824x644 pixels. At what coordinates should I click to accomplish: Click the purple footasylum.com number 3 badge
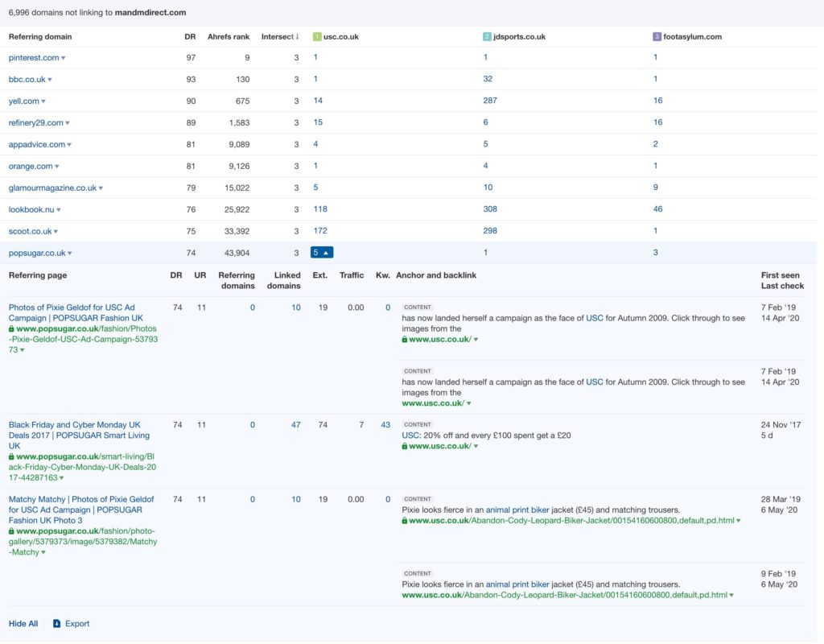[x=657, y=37]
